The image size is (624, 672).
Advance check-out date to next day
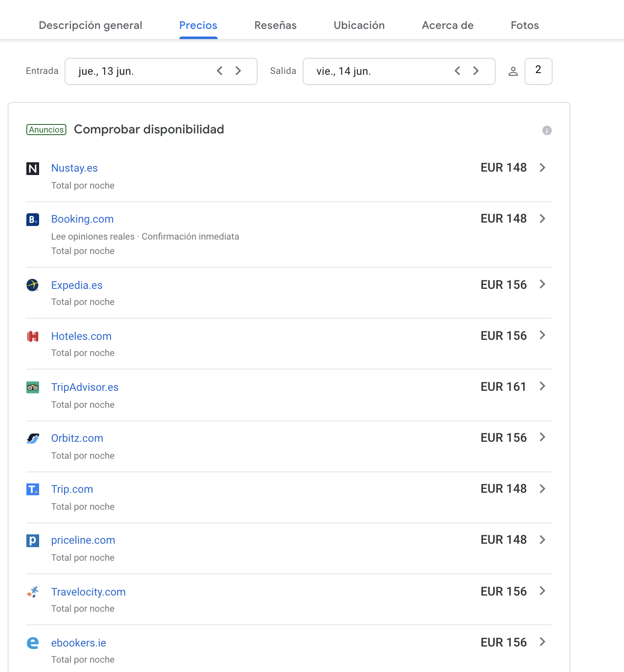[x=476, y=71]
